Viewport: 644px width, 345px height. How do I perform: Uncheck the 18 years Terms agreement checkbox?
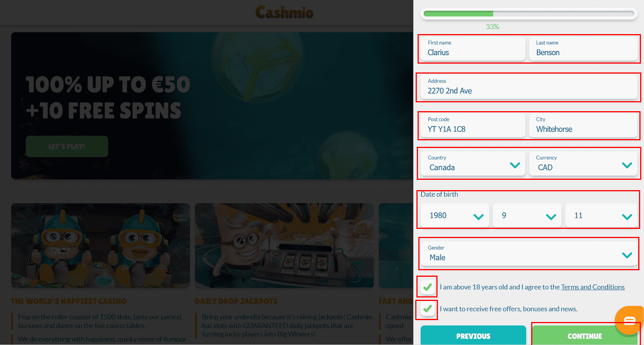[428, 287]
